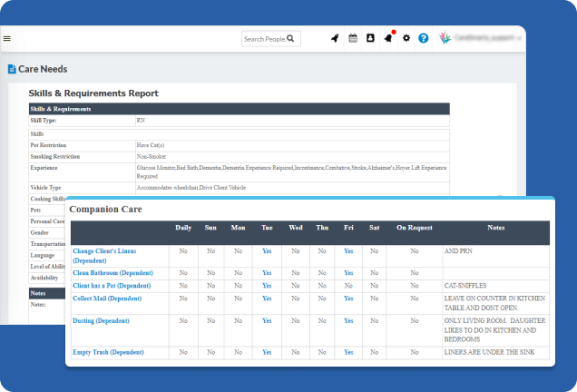This screenshot has height=392, width=577.
Task: Click the LEAVE ON COUNTER note
Action: point(494,303)
